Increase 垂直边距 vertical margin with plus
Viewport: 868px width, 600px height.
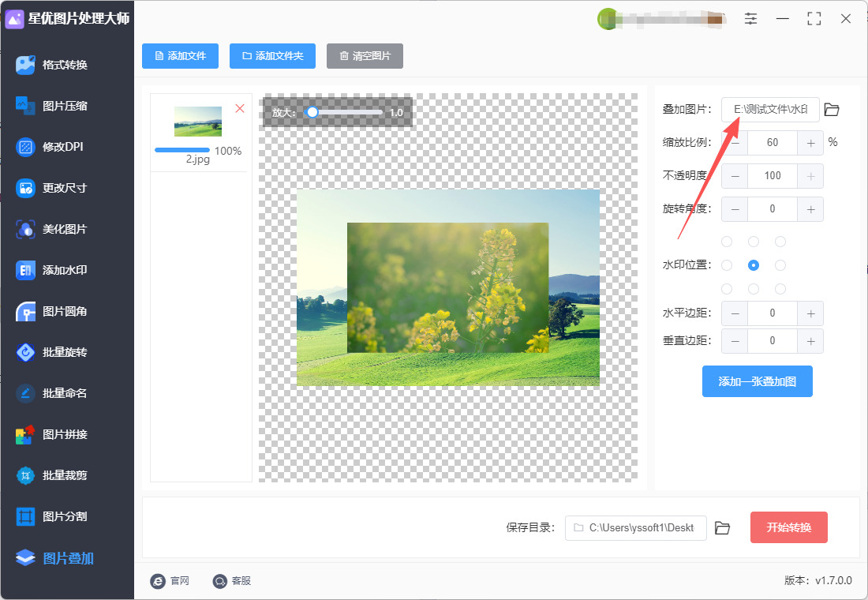[810, 341]
